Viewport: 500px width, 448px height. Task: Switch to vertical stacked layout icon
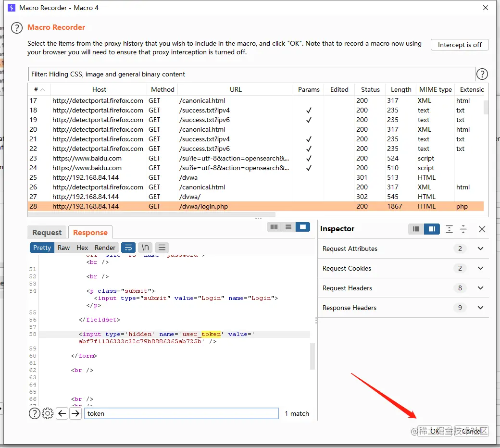(288, 227)
